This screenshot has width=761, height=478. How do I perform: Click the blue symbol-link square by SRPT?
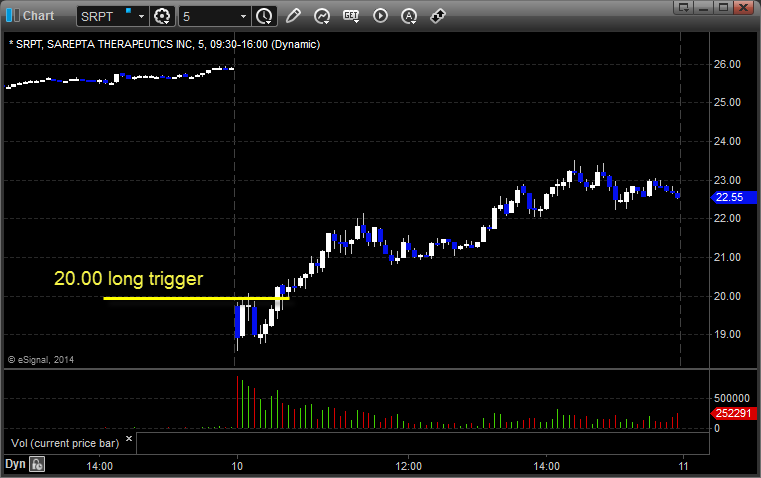[x=129, y=10]
